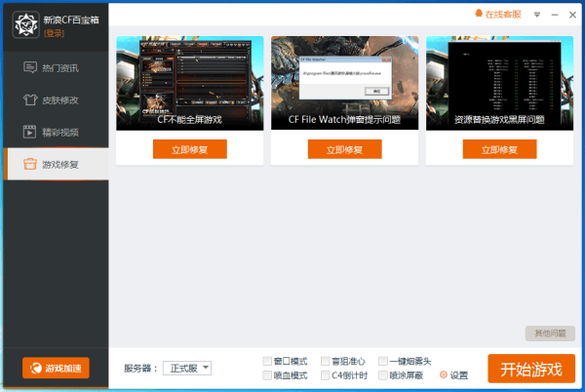Enable the 喷血模式 checkbox
The height and width of the screenshot is (392, 585).
(268, 375)
